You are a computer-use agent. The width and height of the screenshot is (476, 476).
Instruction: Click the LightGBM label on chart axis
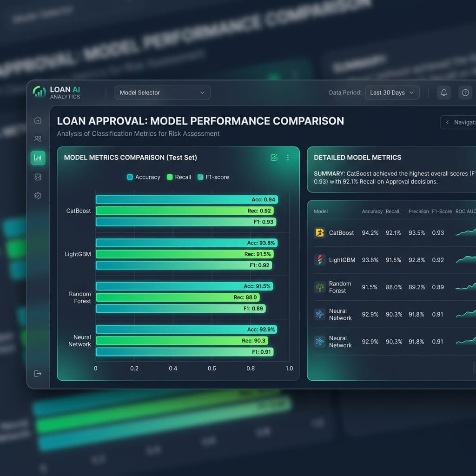[78, 254]
